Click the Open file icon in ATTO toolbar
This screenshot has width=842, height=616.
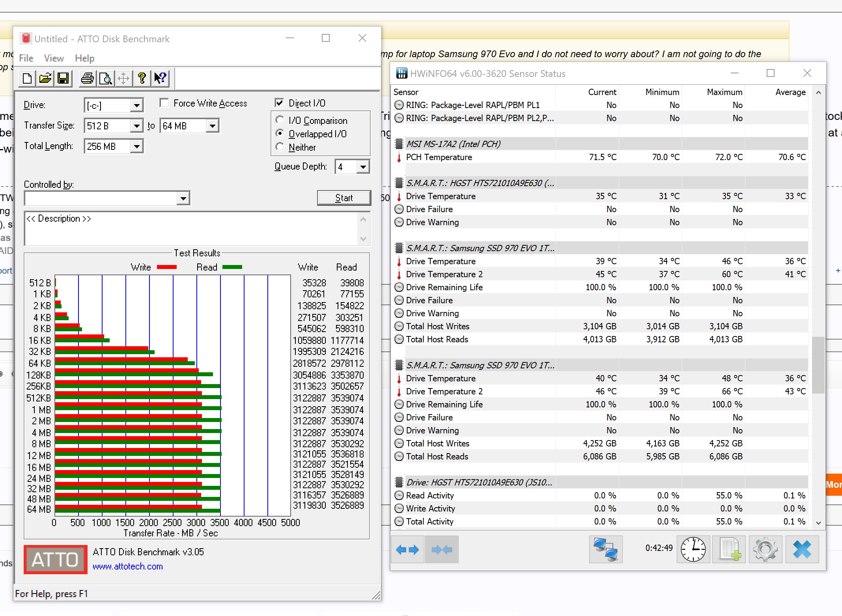45,78
